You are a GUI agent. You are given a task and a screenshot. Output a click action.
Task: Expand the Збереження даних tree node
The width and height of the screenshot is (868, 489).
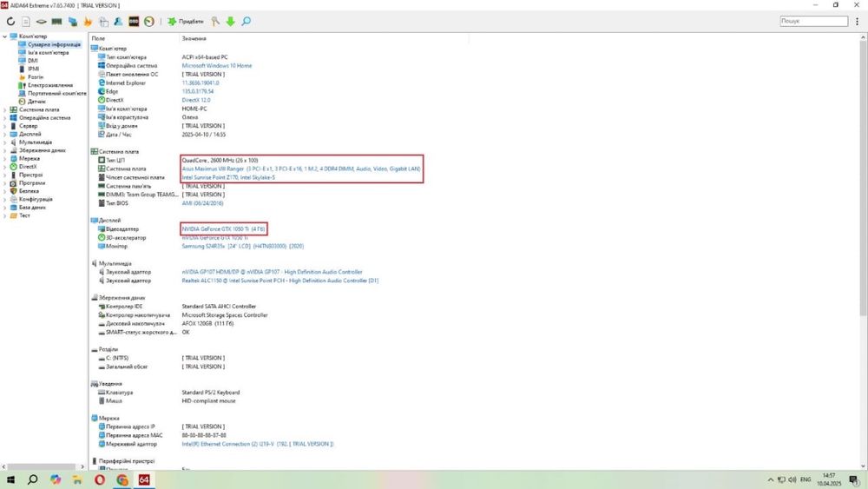tap(5, 150)
